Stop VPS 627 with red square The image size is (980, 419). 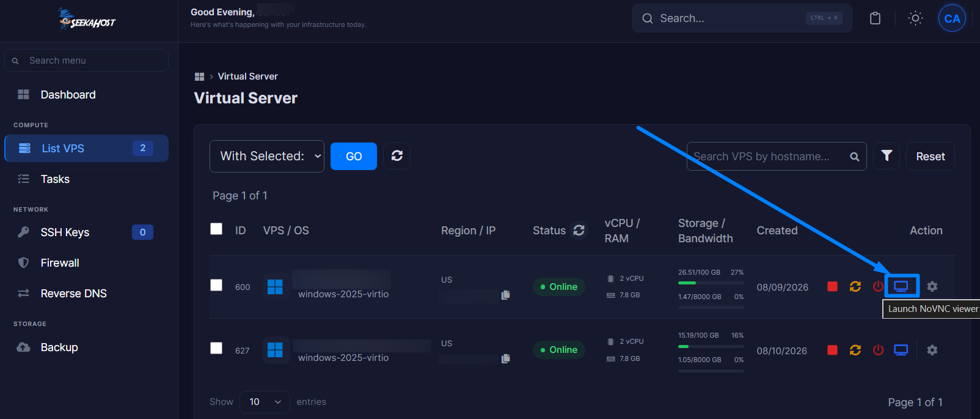(x=832, y=350)
